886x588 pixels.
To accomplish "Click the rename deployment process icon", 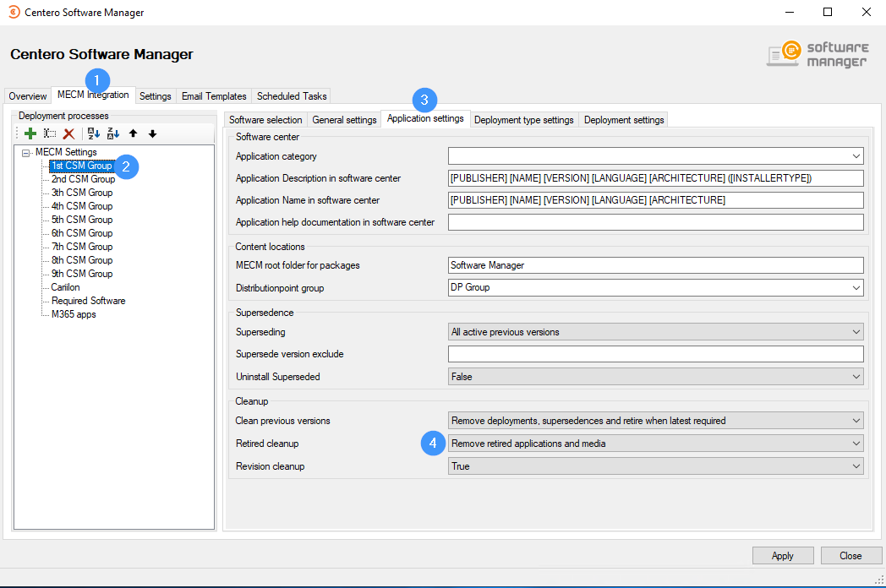I will [x=50, y=133].
